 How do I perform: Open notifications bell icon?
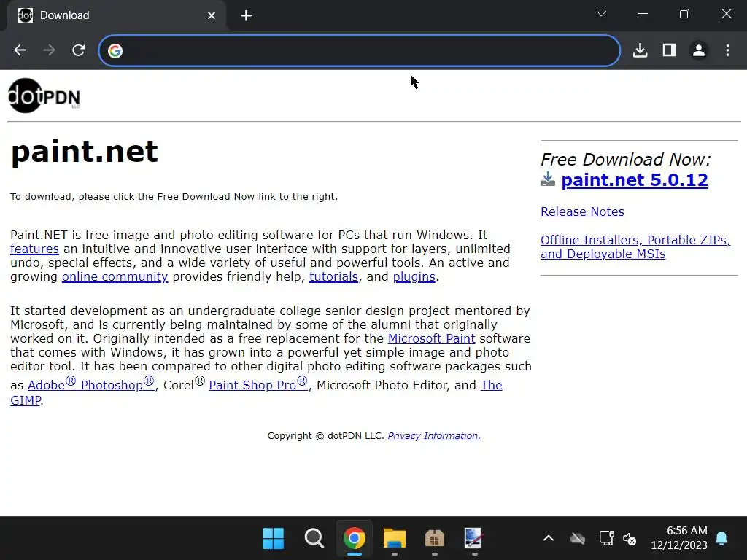[x=721, y=538]
